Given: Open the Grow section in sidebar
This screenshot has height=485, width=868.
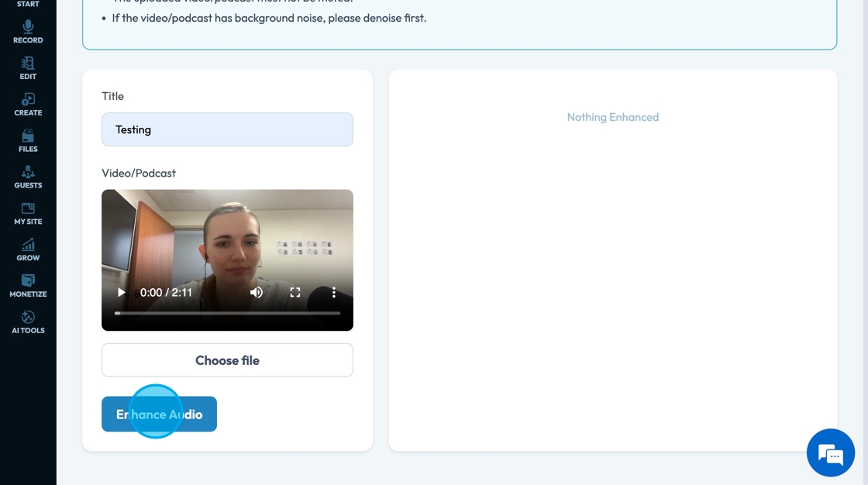Looking at the screenshot, I should click(x=28, y=249).
